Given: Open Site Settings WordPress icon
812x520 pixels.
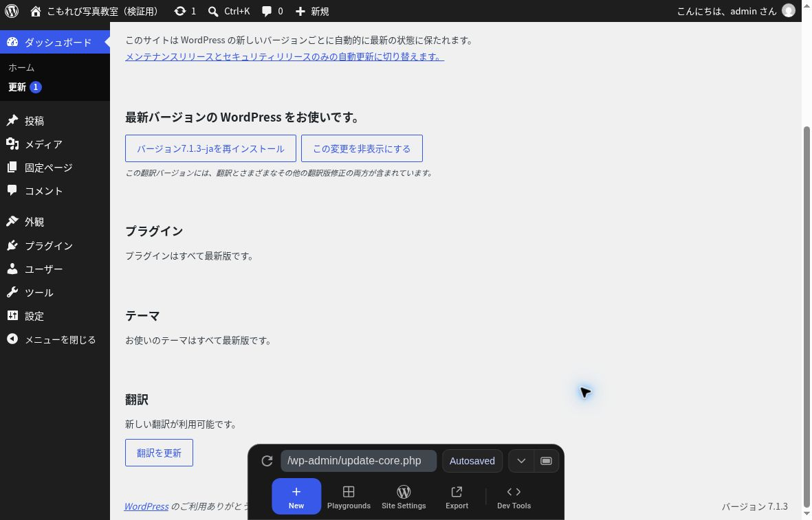Looking at the screenshot, I should click(x=404, y=492).
